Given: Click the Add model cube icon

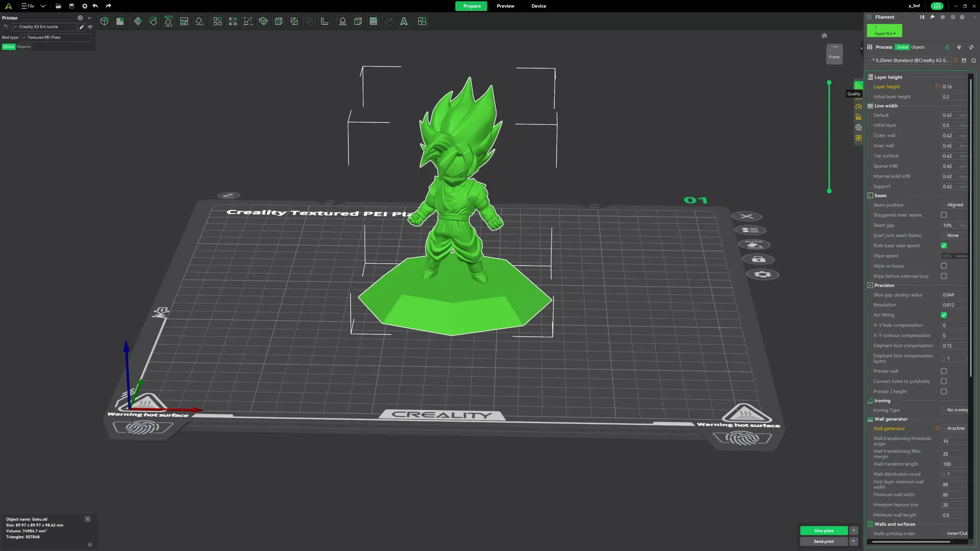Looking at the screenshot, I should pyautogui.click(x=104, y=21).
